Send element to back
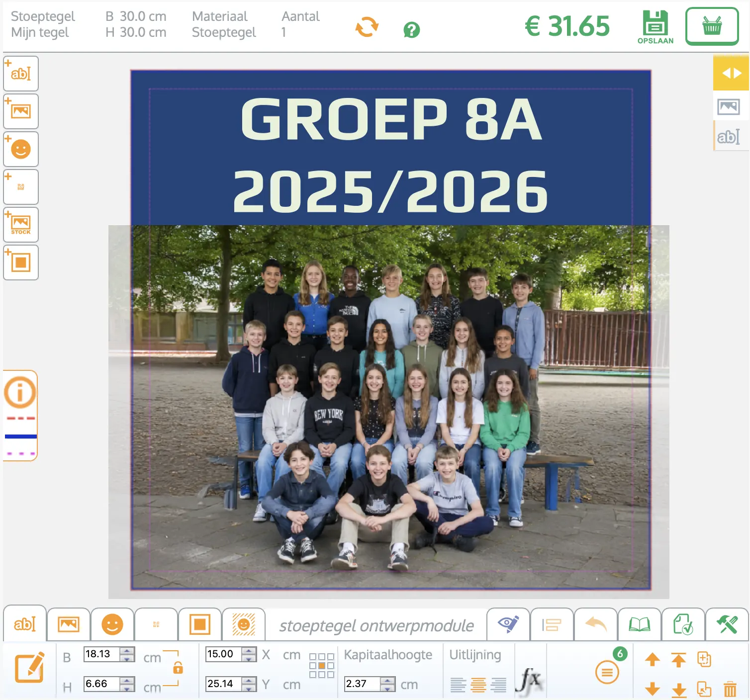Screen dimensions: 750x700 (678, 690)
